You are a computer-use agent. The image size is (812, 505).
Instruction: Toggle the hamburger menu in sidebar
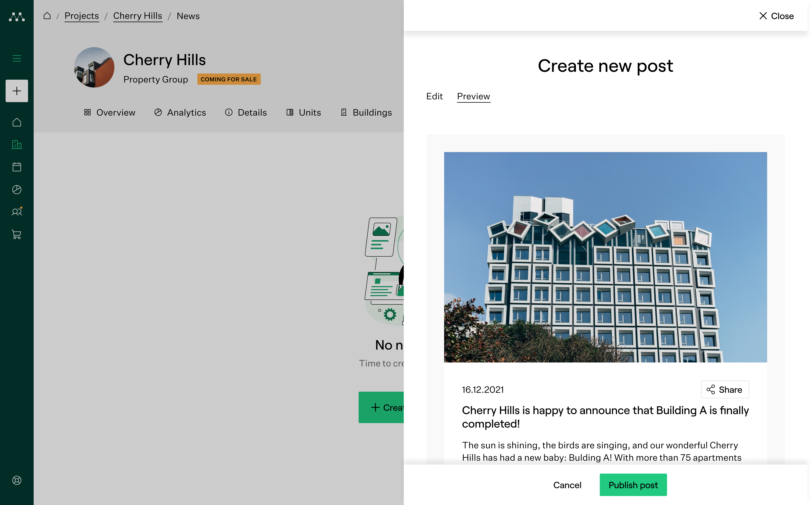click(17, 58)
